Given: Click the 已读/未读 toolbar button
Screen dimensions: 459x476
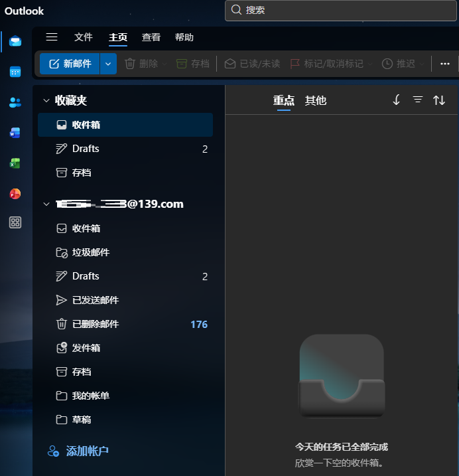Looking at the screenshot, I should [x=253, y=64].
